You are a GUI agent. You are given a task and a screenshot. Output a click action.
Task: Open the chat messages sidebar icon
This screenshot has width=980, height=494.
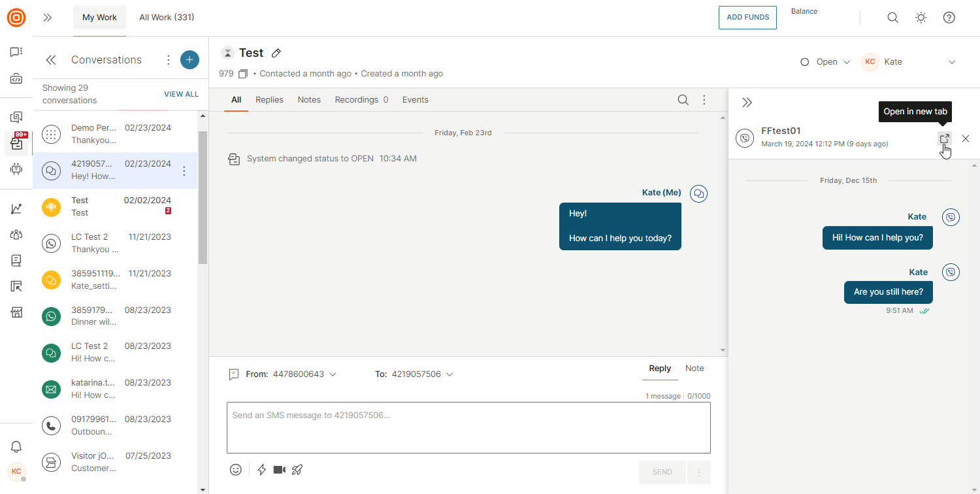16,52
